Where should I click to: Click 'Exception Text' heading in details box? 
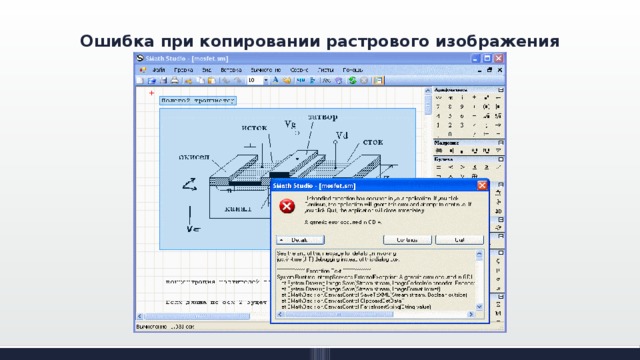coord(323,271)
